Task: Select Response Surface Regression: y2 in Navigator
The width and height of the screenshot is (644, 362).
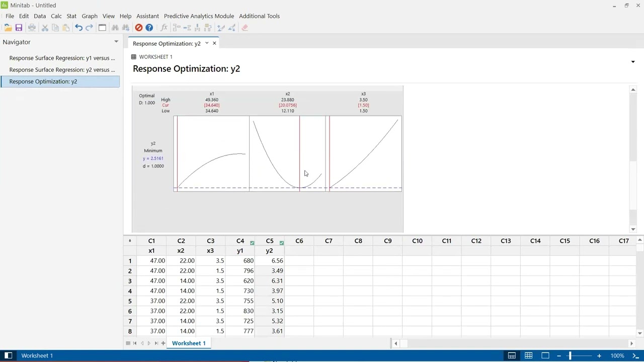Action: click(62, 70)
